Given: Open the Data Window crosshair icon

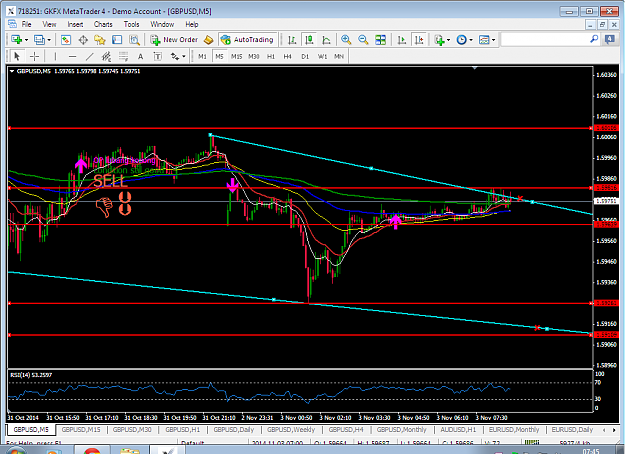Looking at the screenshot, I should coord(83,40).
